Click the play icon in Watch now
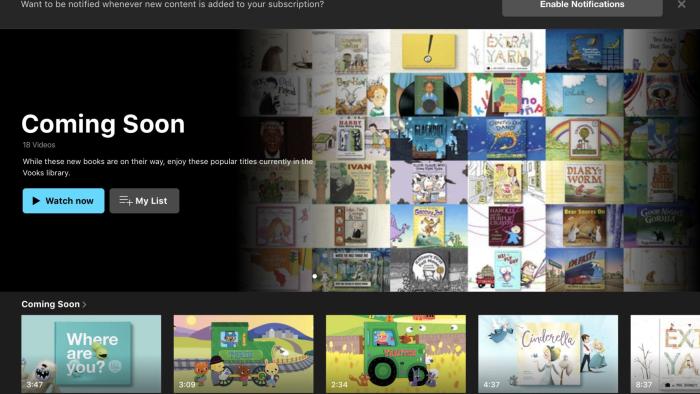The image size is (700, 394). pyautogui.click(x=36, y=201)
